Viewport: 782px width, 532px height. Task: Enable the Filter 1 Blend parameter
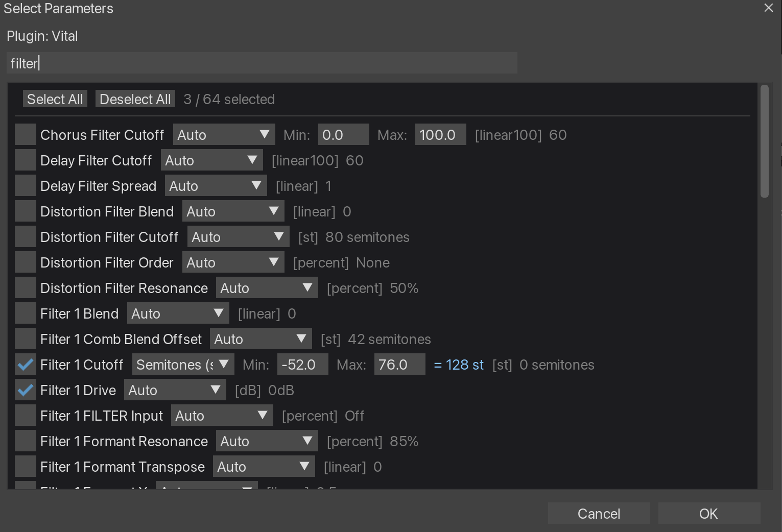(26, 313)
